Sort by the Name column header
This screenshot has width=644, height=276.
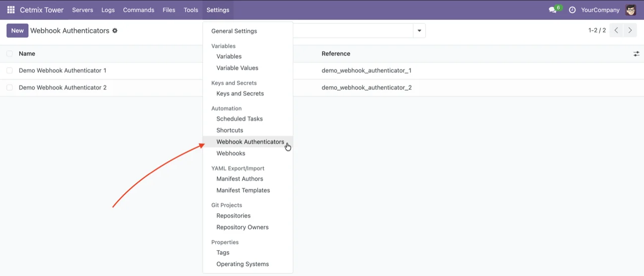click(27, 53)
